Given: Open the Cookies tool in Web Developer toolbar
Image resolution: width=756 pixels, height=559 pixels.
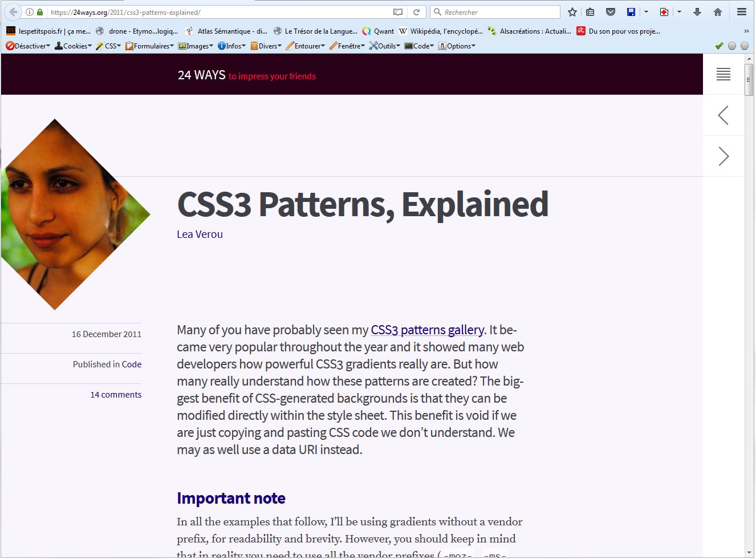Looking at the screenshot, I should click(73, 46).
